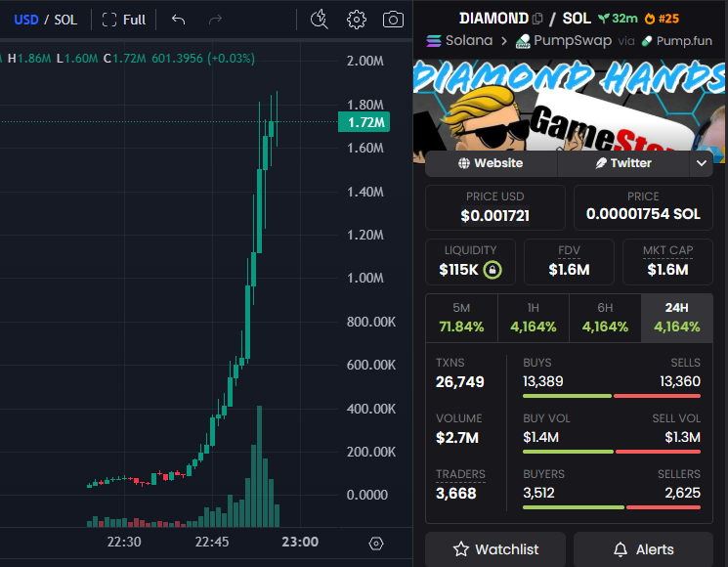Viewport: 728px width, 567px height.
Task: Open the quick indicator search icon
Action: pos(319,20)
